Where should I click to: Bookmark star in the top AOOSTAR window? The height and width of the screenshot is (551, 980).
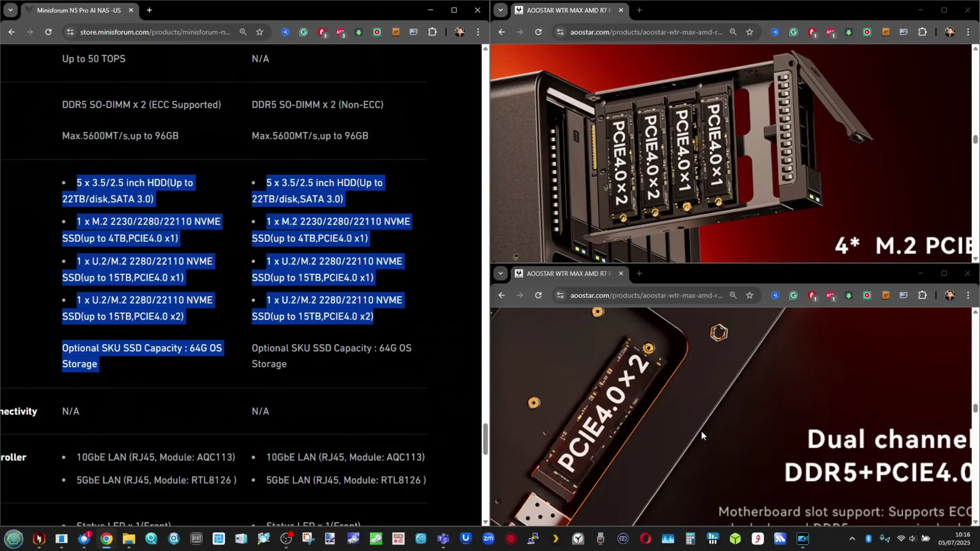click(x=750, y=32)
